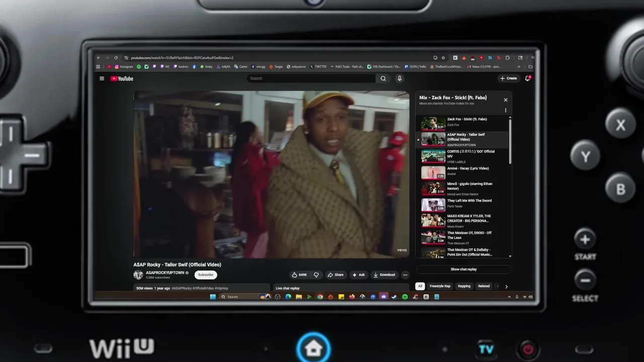Play MAXO KREAM X TYLER, THE CREATOR video
The width and height of the screenshot is (644, 362).
tap(463, 220)
